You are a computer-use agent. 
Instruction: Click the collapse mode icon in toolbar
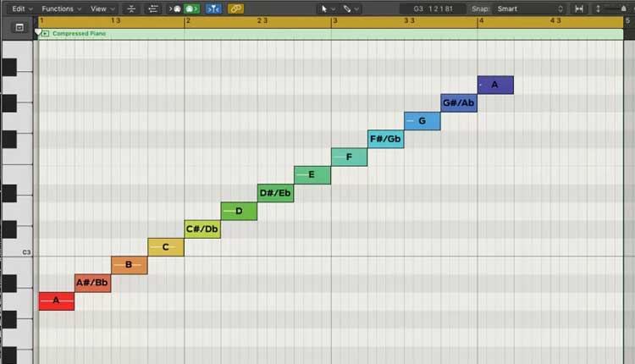tap(131, 8)
